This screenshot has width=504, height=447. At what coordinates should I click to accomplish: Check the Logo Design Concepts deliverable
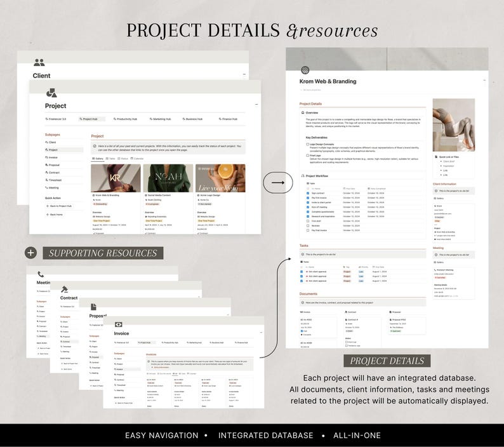pos(308,144)
